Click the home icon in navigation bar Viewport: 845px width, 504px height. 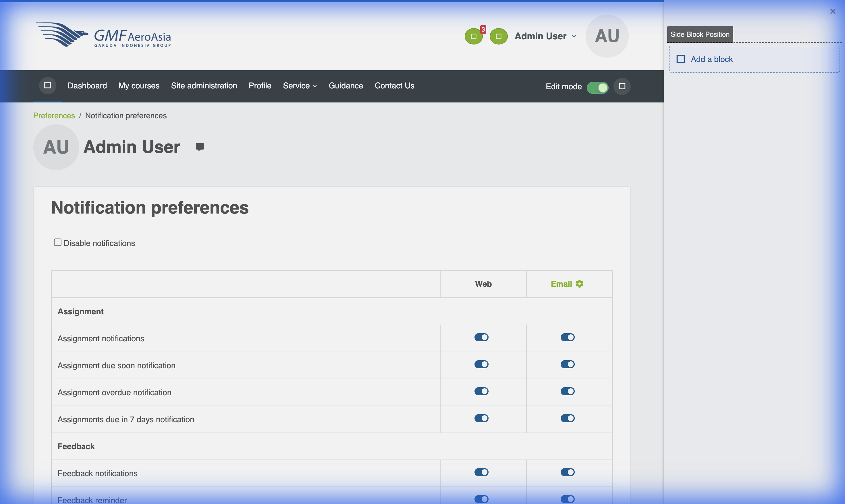tap(48, 86)
